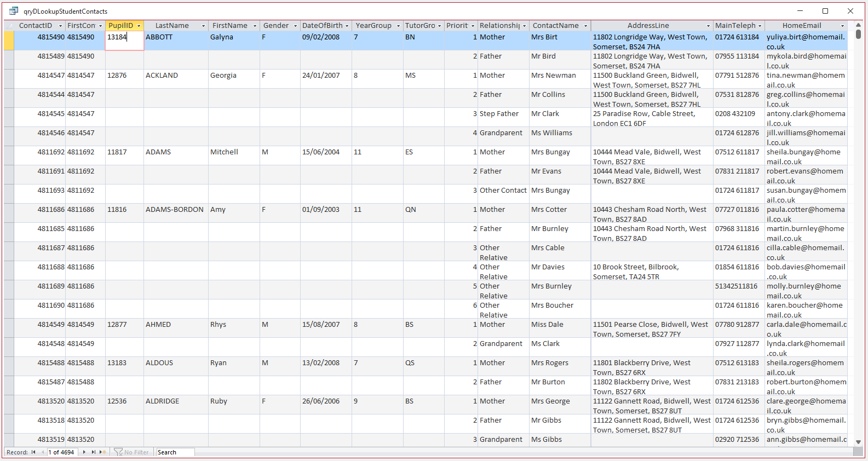Open the YearGroup column dropdown arrow
Viewport: 868px width, 461px height.
click(398, 26)
